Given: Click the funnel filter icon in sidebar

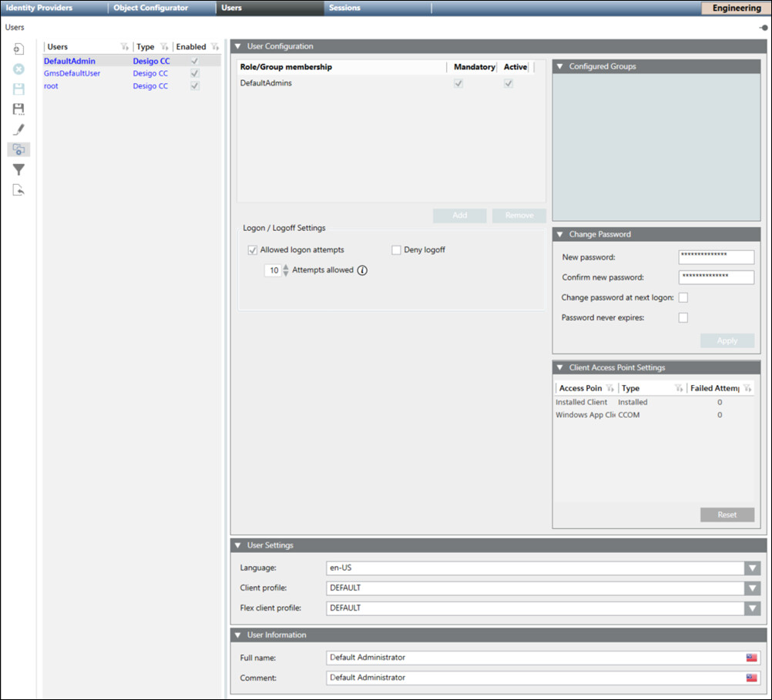Looking at the screenshot, I should tap(19, 169).
